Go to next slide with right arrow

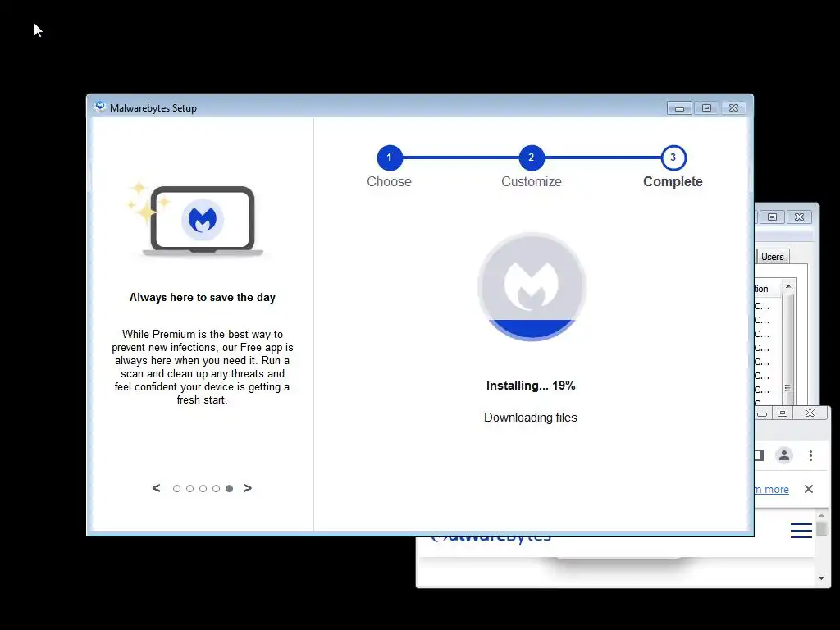point(248,488)
